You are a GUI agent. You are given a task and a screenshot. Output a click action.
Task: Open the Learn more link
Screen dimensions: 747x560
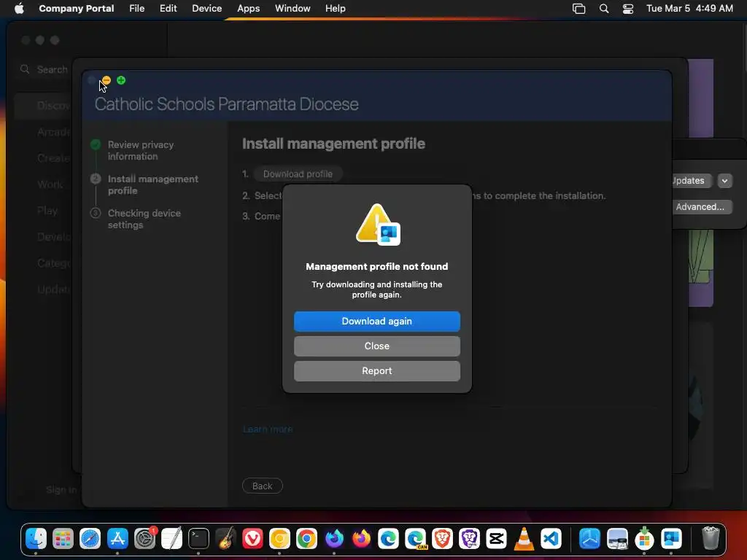267,429
